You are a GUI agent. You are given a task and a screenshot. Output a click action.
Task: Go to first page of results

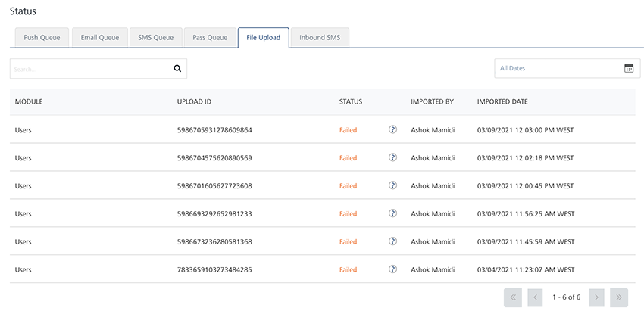(513, 298)
